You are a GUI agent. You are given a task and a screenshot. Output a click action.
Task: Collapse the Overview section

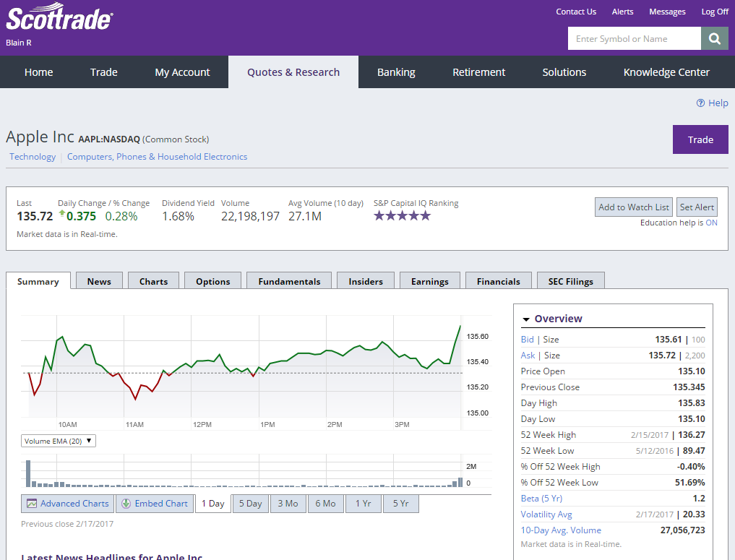click(526, 319)
